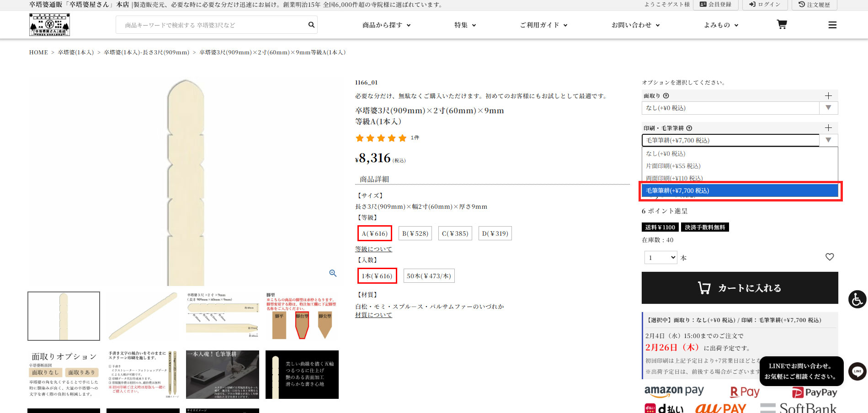
Task: Open the 面取り option dropdown
Action: pos(739,108)
